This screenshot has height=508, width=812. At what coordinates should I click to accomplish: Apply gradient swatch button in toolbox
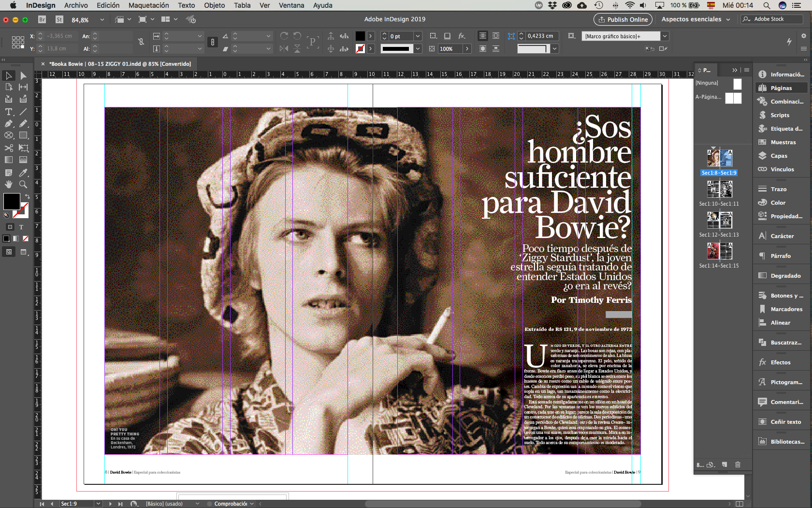tap(16, 239)
